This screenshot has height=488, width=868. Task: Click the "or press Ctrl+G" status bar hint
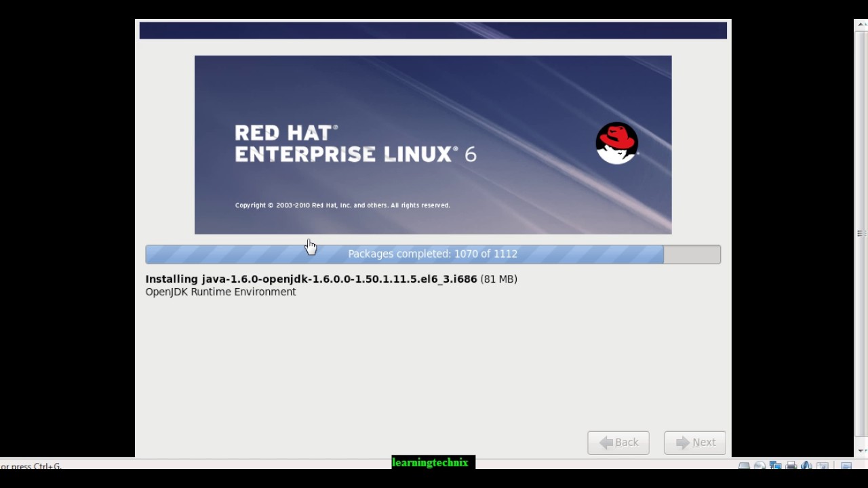pos(31,466)
